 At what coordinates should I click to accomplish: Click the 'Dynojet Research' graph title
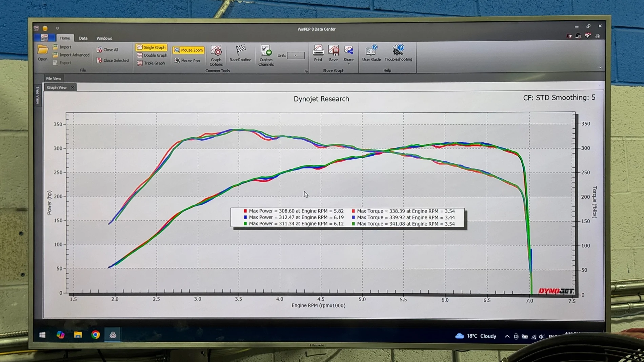click(x=321, y=99)
